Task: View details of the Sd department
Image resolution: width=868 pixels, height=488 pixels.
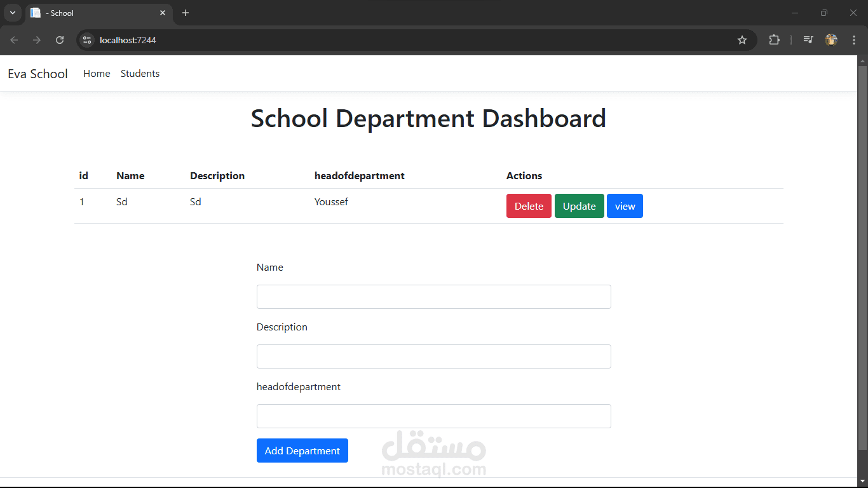Action: (625, 206)
